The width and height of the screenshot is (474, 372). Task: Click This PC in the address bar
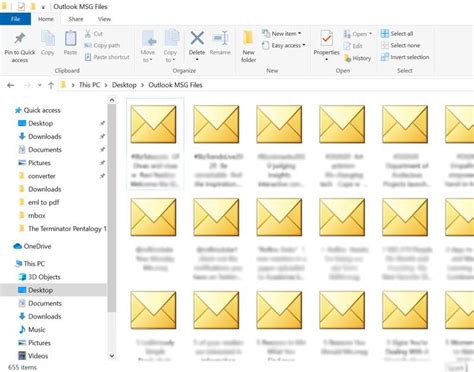pyautogui.click(x=89, y=85)
